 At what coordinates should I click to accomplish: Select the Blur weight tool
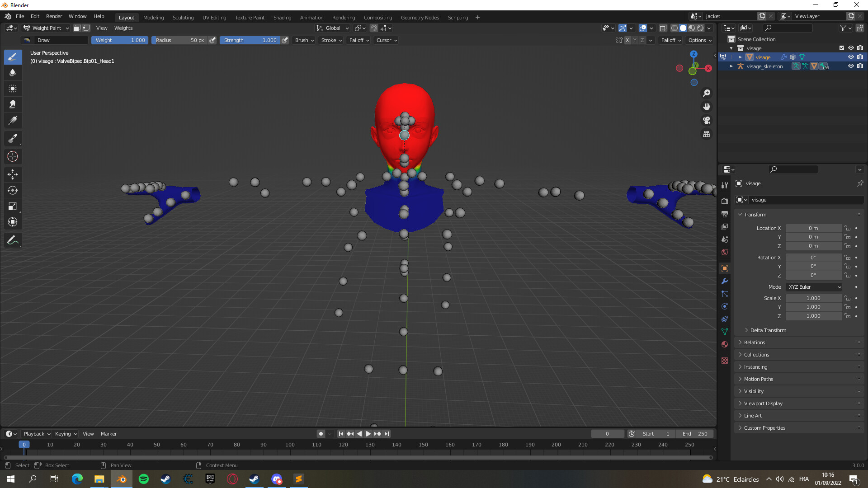tap(13, 73)
